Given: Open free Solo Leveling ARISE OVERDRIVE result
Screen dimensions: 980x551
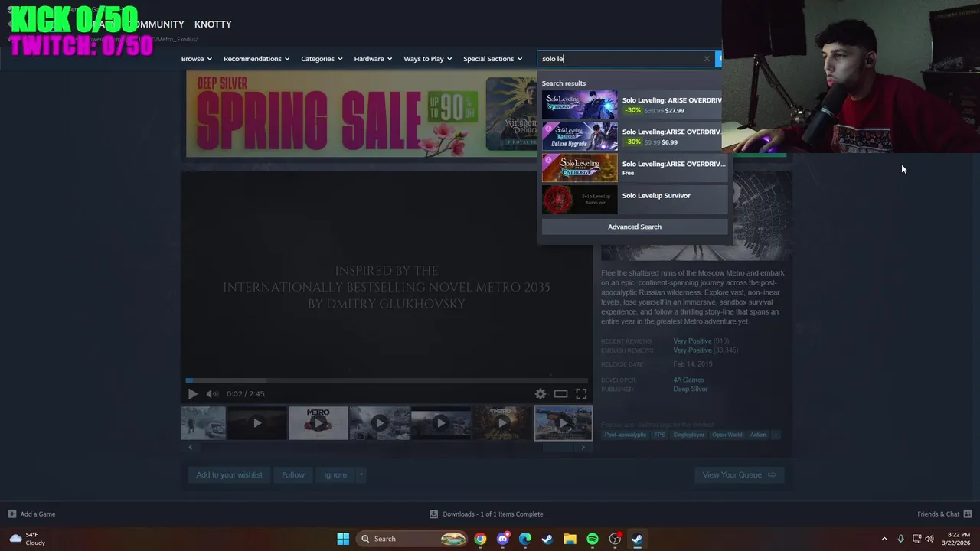Looking at the screenshot, I should tap(635, 168).
